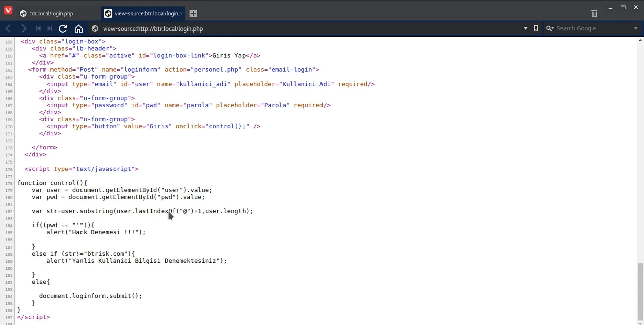This screenshot has height=325, width=644.
Task: Focus the Search Google field
Action: point(594,28)
